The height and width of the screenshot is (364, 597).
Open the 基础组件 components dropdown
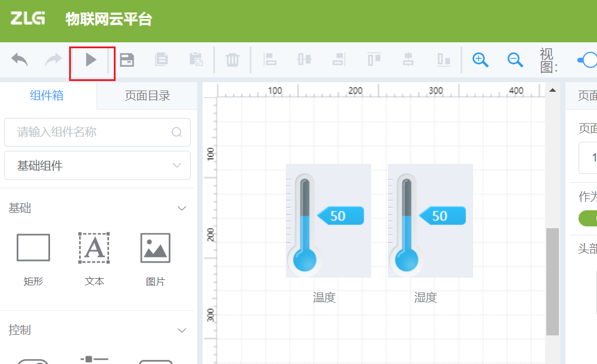point(97,165)
